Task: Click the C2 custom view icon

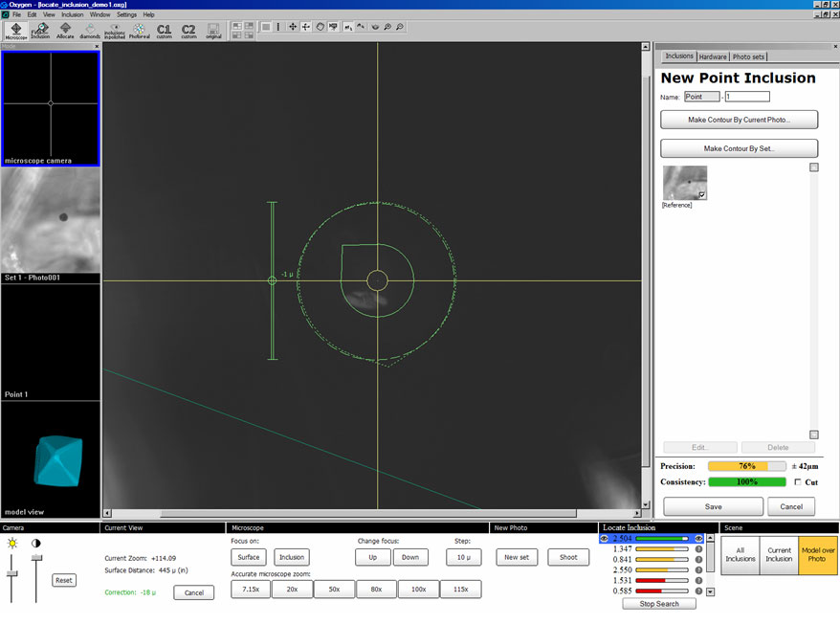Action: pos(188,31)
